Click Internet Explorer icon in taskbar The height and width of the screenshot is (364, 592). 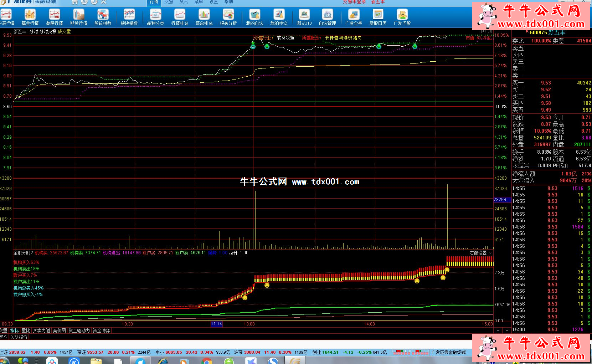[x=163, y=361]
